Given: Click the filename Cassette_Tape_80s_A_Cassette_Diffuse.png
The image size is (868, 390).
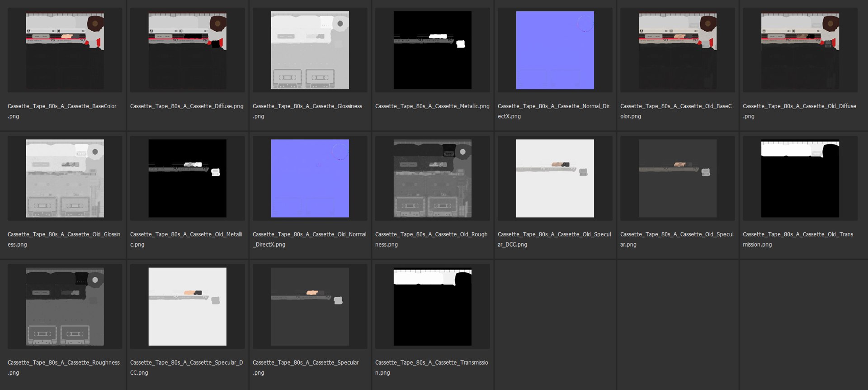Looking at the screenshot, I should click(x=187, y=106).
